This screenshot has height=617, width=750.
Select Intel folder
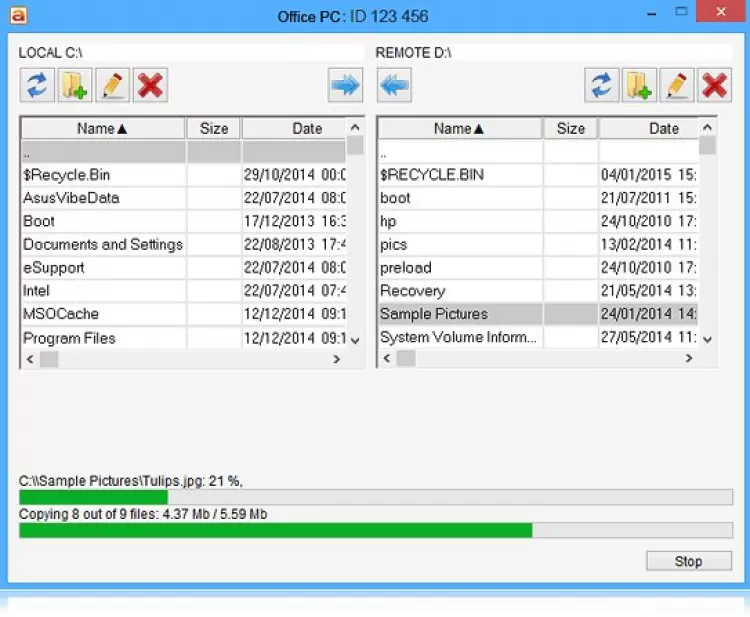point(184,291)
